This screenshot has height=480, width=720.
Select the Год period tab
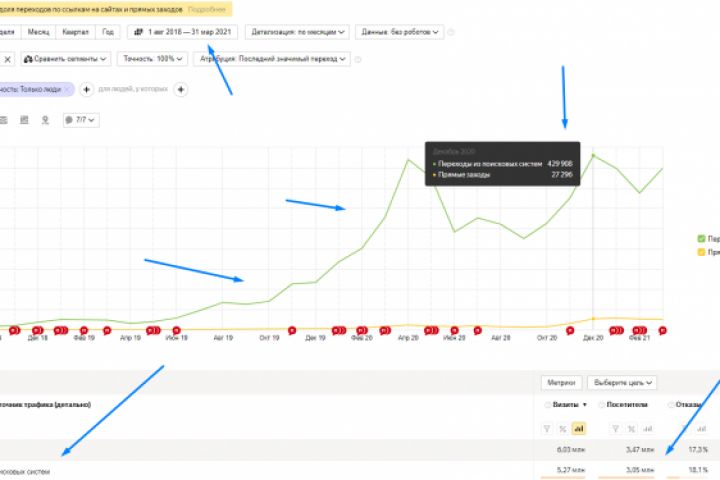point(108,32)
